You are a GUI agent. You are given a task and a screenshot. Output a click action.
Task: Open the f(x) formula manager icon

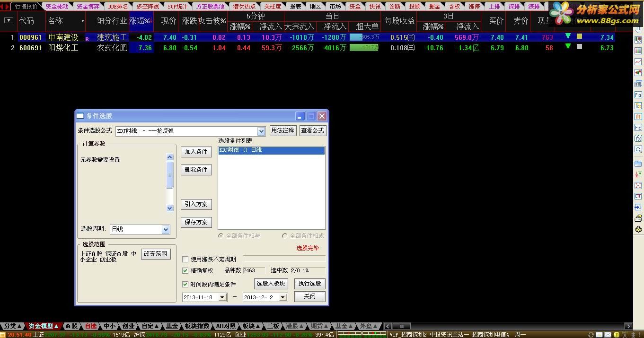pos(638,139)
